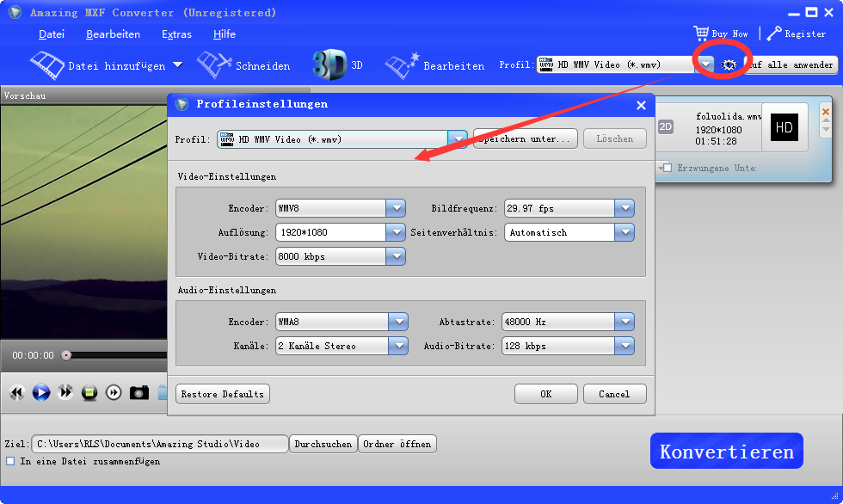Click the app logo in title bar

click(x=15, y=12)
